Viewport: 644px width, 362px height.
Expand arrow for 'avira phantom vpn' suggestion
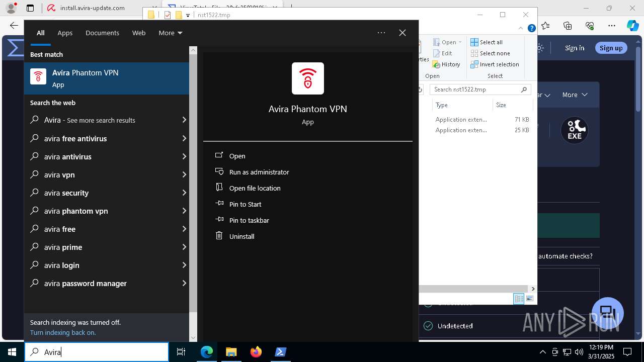point(184,211)
